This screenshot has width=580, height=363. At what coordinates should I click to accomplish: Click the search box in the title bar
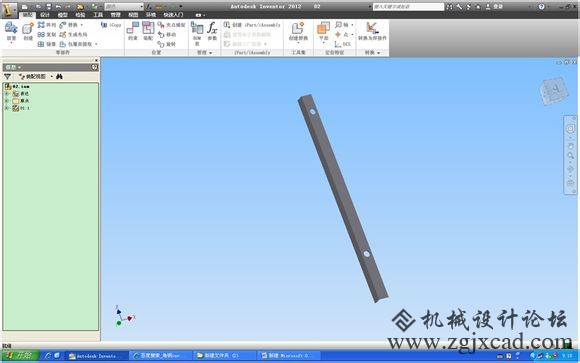click(408, 7)
